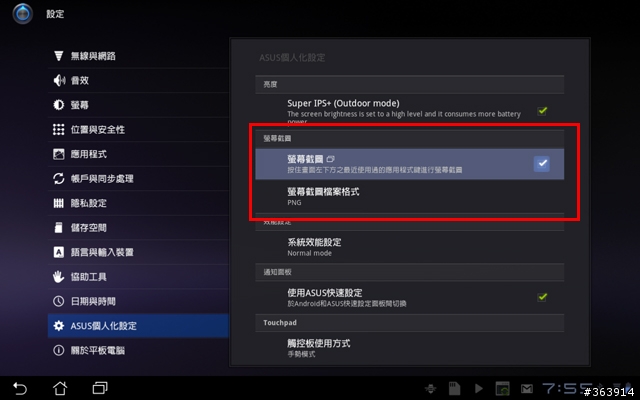Click the hand icon beside 協助工具

pos(58,276)
